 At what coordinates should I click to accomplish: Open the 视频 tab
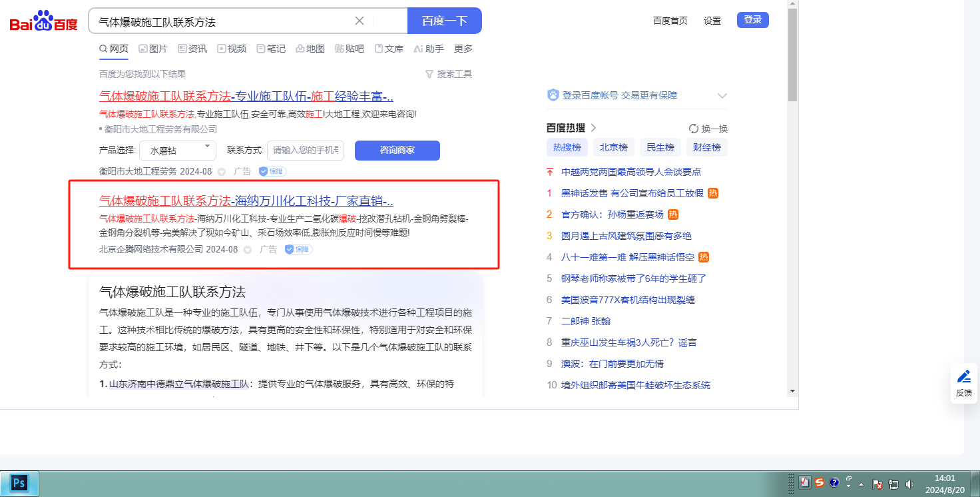(232, 49)
